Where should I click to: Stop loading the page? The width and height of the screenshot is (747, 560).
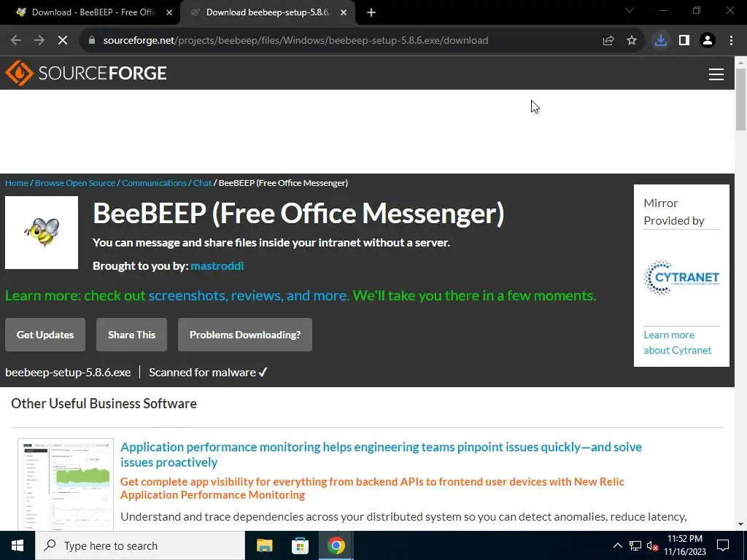click(63, 41)
